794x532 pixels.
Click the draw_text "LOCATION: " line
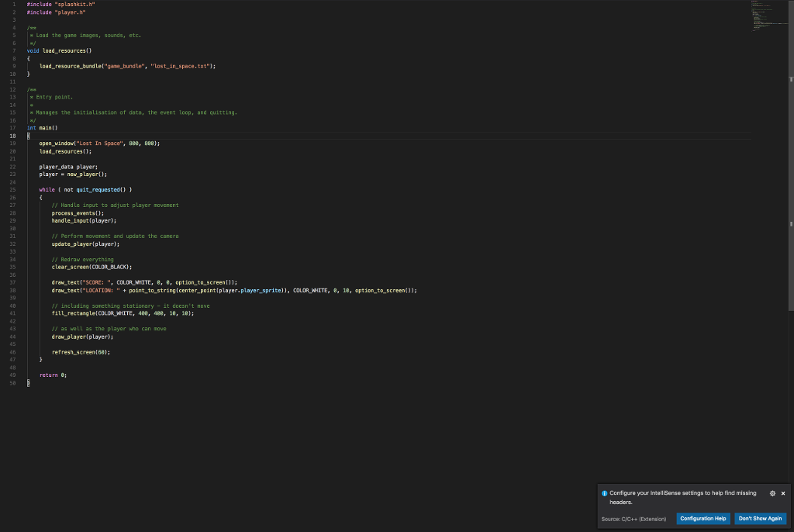pyautogui.click(x=234, y=290)
